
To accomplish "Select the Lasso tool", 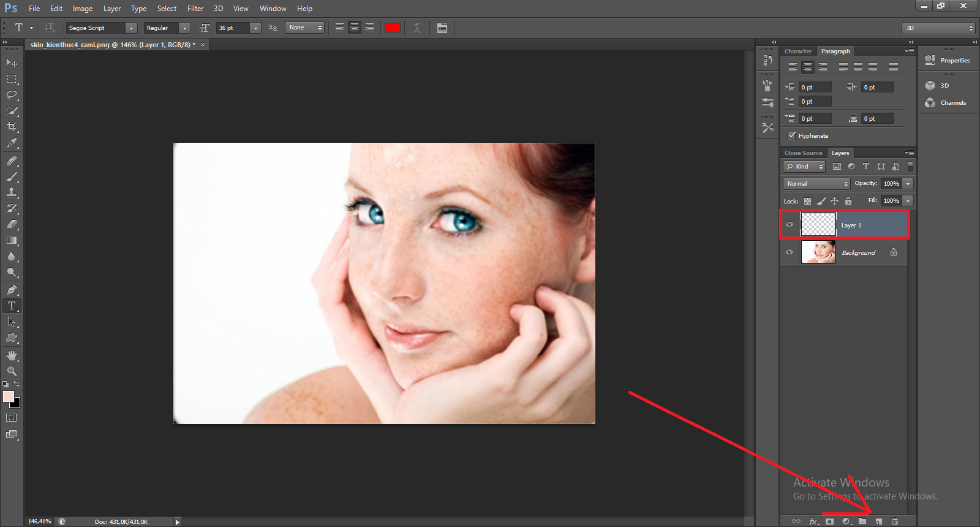I will click(12, 95).
